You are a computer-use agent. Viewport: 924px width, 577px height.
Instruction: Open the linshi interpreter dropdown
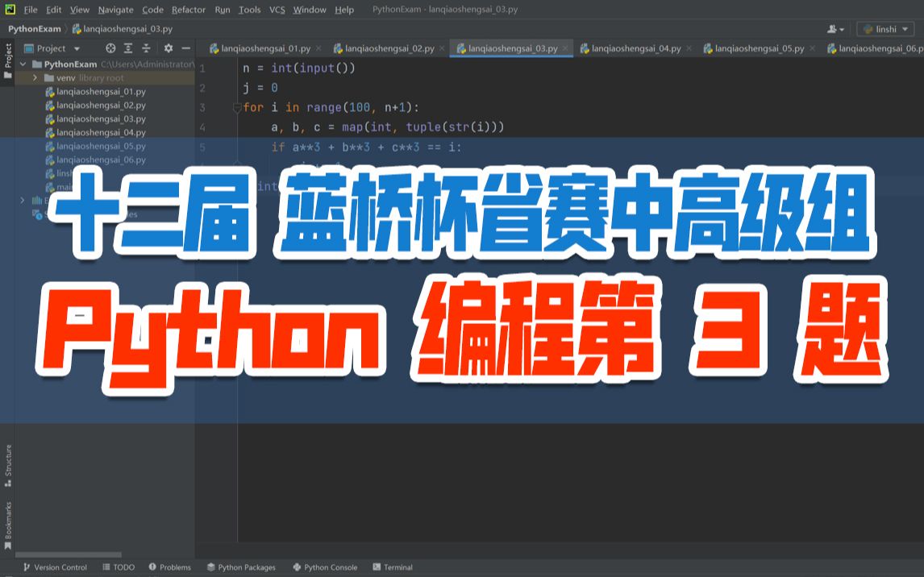pyautogui.click(x=884, y=29)
